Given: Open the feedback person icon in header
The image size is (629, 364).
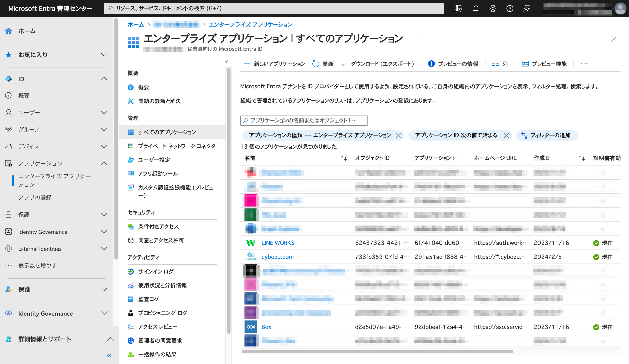Looking at the screenshot, I should [x=527, y=8].
